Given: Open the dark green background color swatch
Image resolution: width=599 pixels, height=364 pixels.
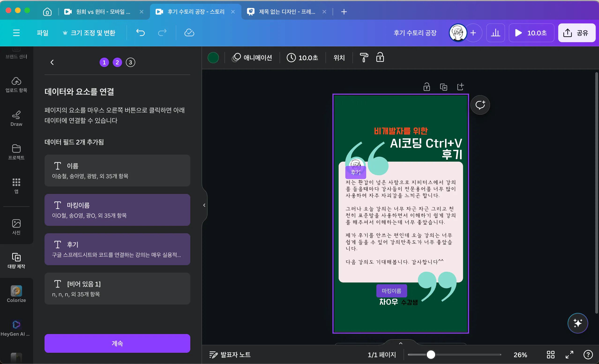Looking at the screenshot, I should pos(213,58).
